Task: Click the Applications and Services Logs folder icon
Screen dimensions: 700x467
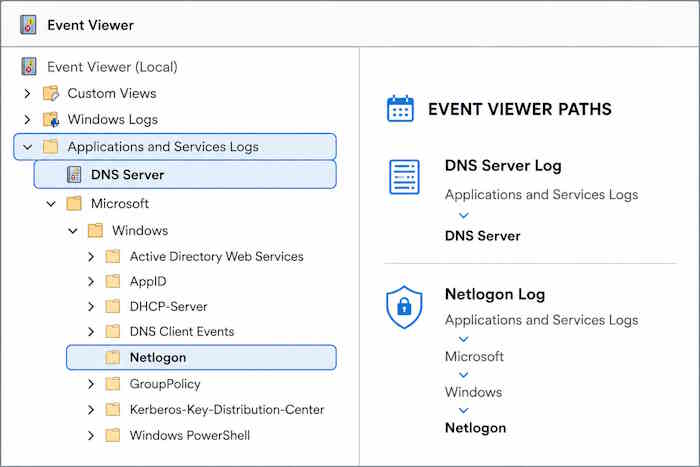Action: [50, 146]
